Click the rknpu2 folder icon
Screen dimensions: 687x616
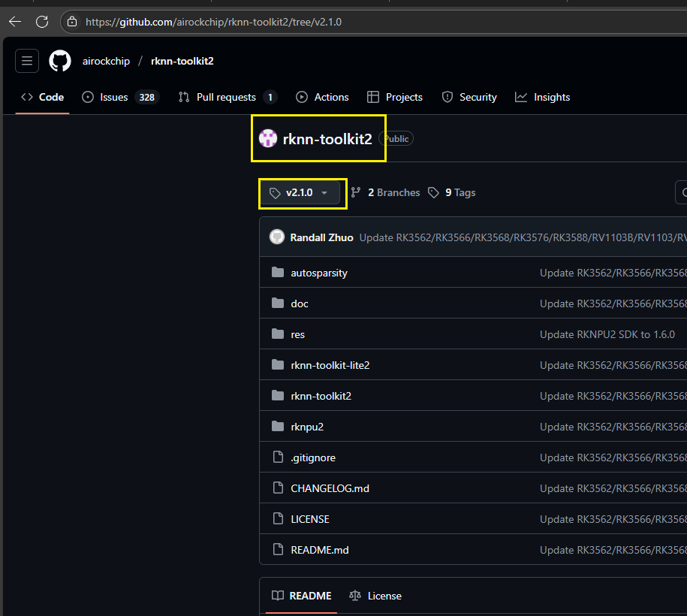278,427
